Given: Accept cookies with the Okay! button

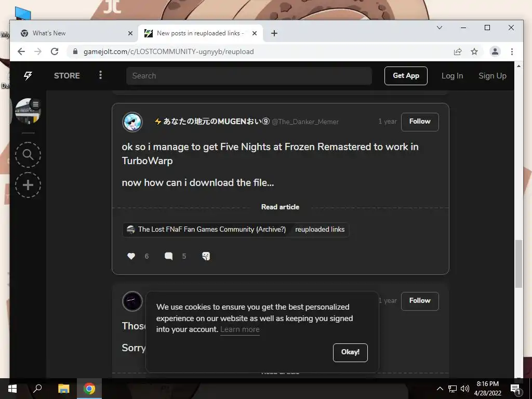Looking at the screenshot, I should (x=350, y=353).
